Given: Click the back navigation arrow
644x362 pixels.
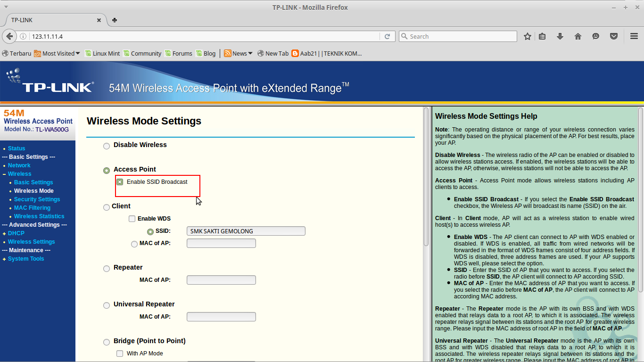Looking at the screenshot, I should click(x=9, y=36).
